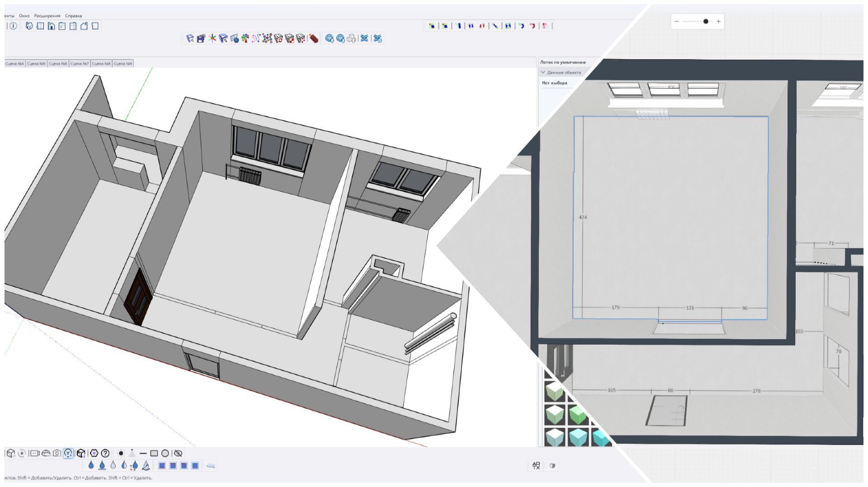This screenshot has width=868, height=487.
Task: Select the camera tool icon in bottom toolbar
Action: click(57, 453)
